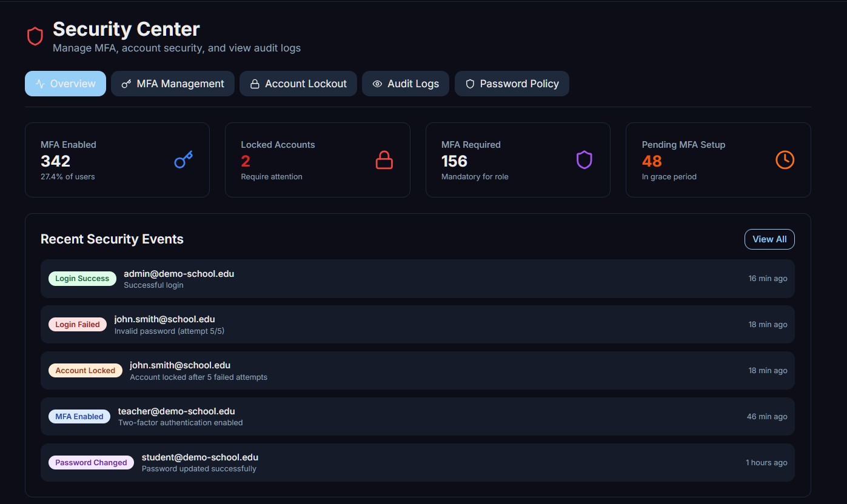Click the purple shield icon in MFA Required
The image size is (847, 504).
point(584,160)
